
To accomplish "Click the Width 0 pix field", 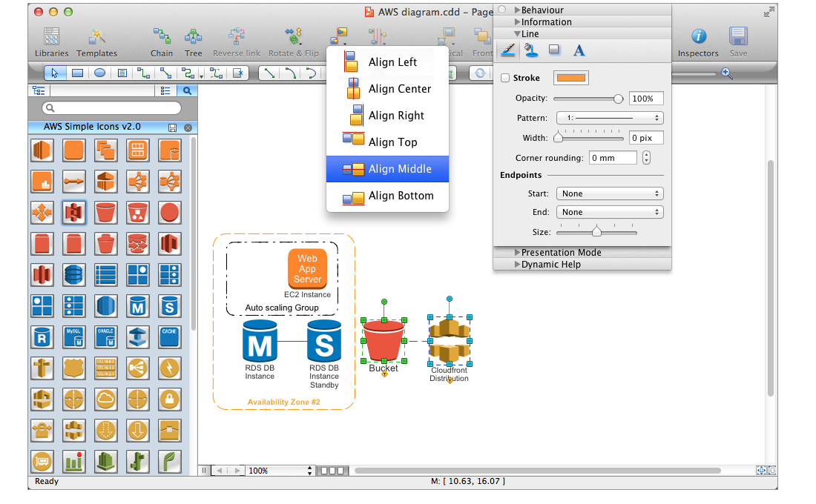I will (x=646, y=138).
